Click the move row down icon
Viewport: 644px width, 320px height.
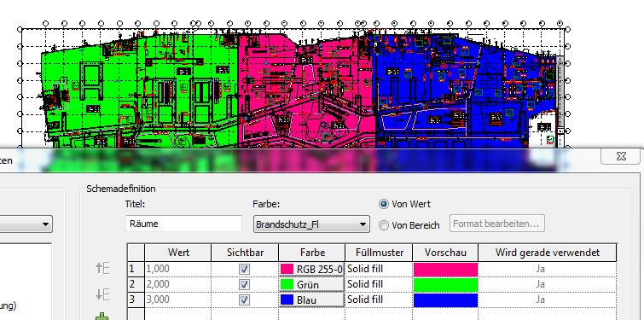tap(102, 294)
